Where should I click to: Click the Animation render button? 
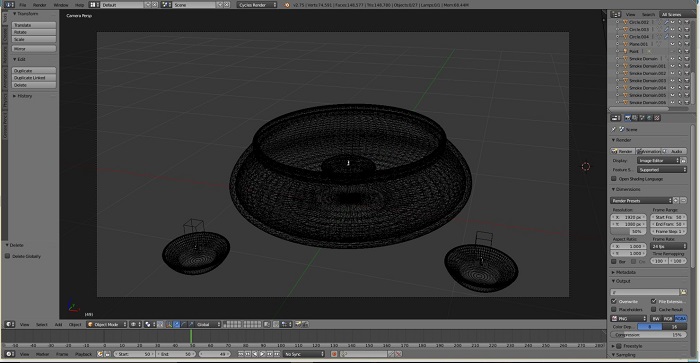649,151
